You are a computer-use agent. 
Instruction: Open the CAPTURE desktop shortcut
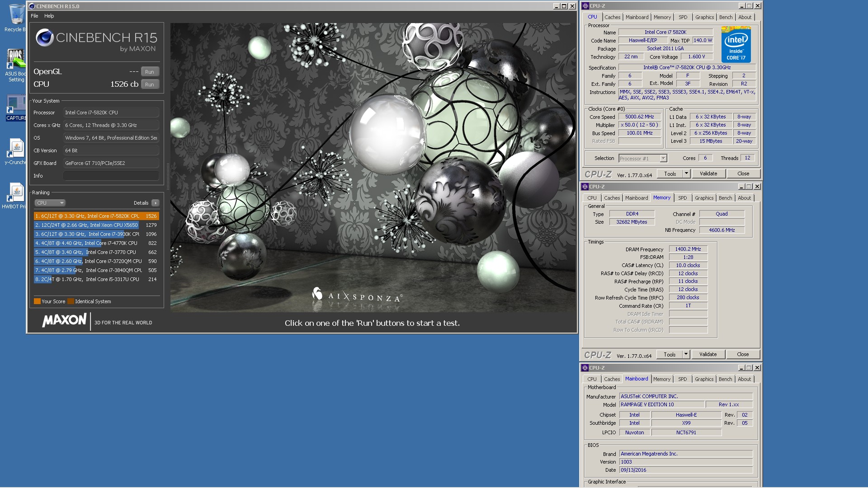pos(15,108)
